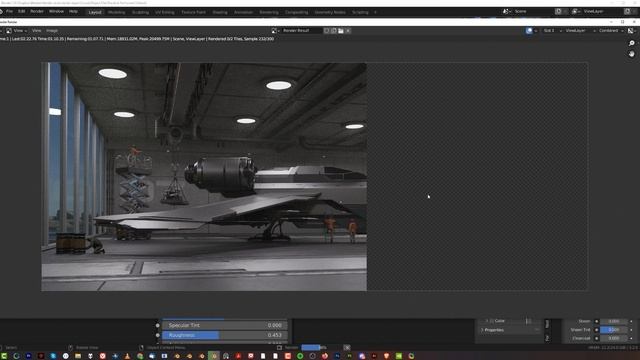Click the ViewLayer name field in top bar
The height and width of the screenshot is (360, 640).
click(602, 11)
